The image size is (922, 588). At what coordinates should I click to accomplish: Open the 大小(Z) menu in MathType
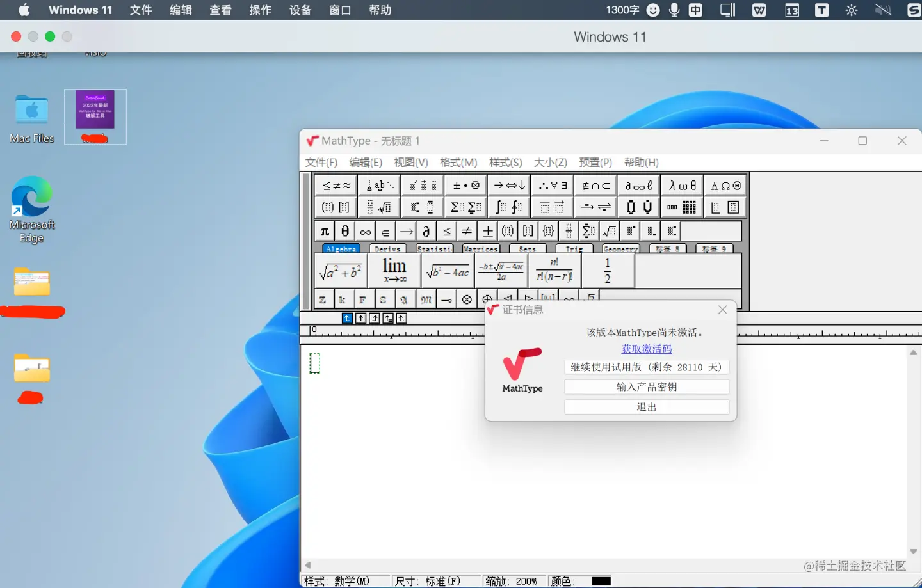pos(551,163)
